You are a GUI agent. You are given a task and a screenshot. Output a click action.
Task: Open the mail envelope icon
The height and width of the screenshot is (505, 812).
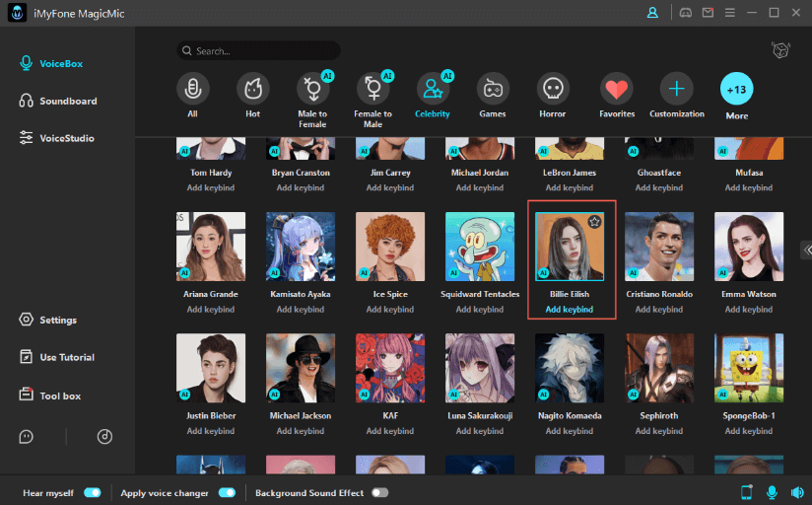click(x=708, y=13)
